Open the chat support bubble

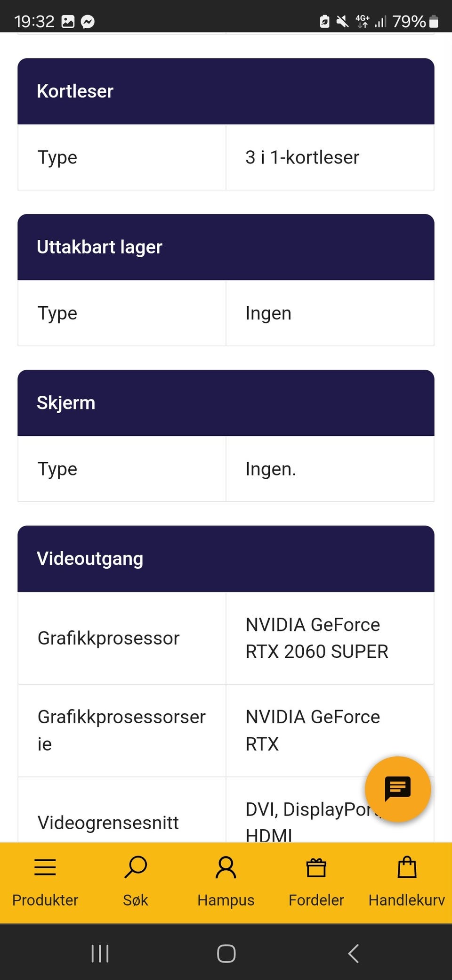click(x=398, y=789)
